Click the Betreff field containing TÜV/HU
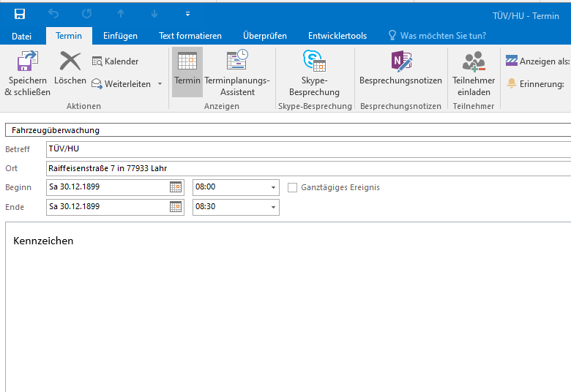This screenshot has height=392, width=571. click(x=308, y=149)
